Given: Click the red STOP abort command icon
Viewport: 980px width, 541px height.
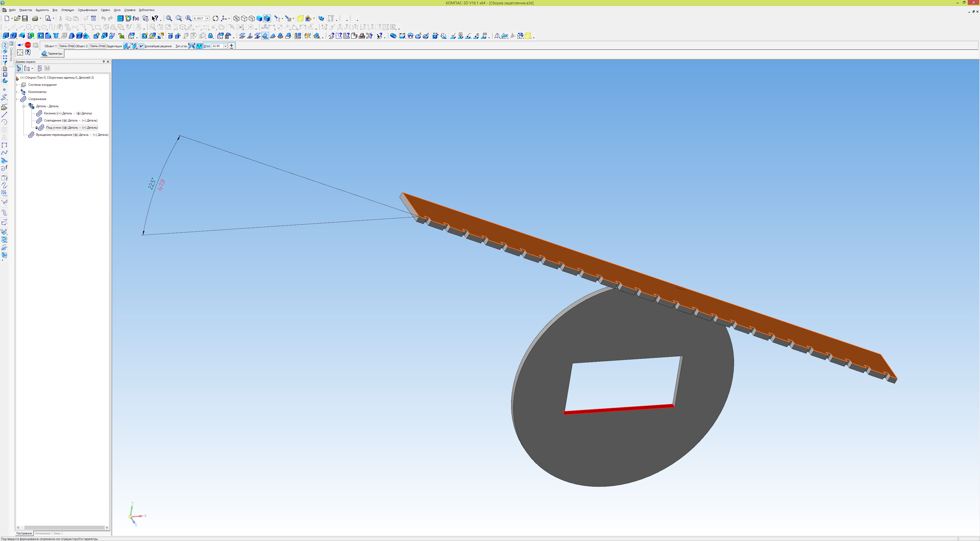Looking at the screenshot, I should pos(28,45).
